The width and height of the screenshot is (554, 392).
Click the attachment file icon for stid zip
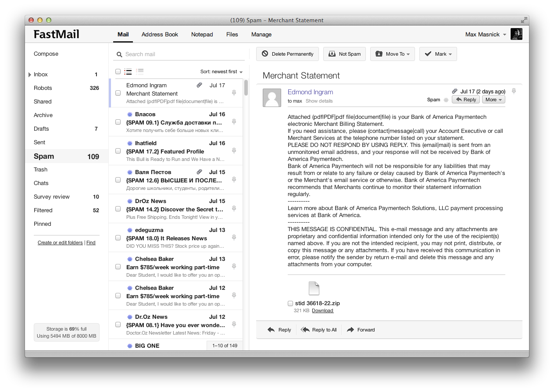(x=314, y=289)
